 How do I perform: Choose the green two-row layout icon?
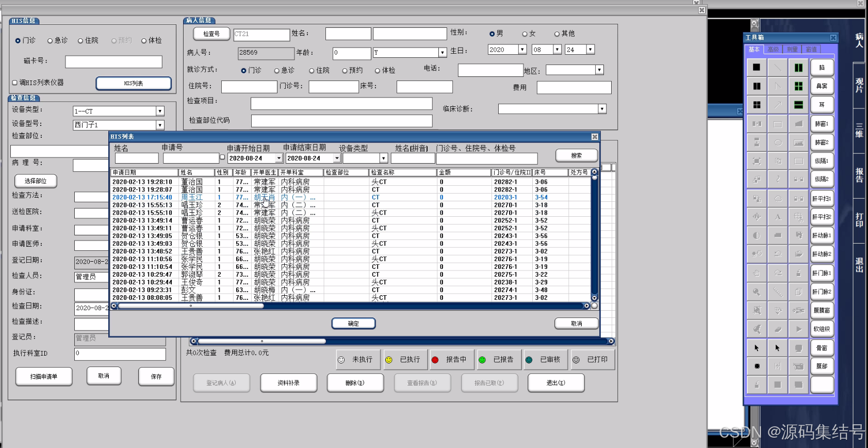tap(798, 105)
